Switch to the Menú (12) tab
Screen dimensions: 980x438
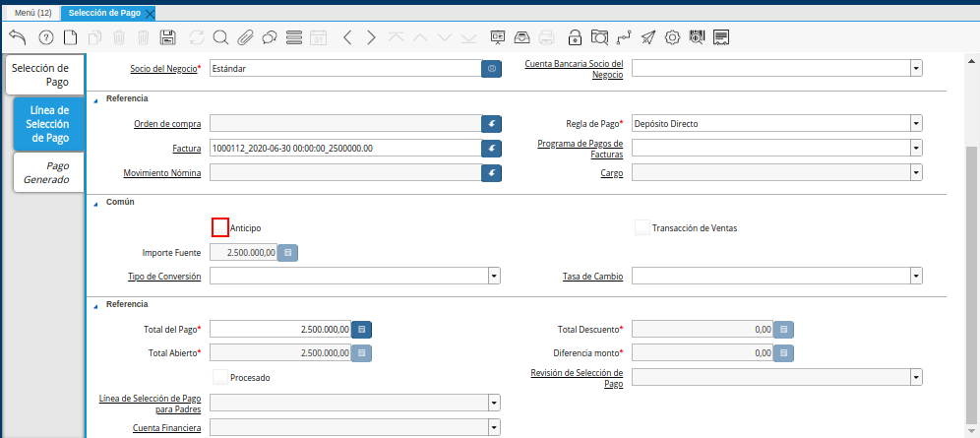(x=33, y=13)
